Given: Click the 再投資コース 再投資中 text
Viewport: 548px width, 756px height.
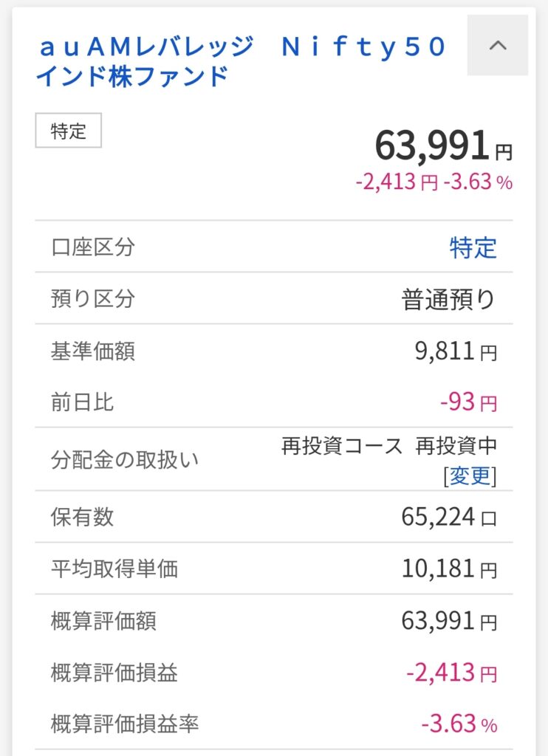Looking at the screenshot, I should (x=388, y=447).
